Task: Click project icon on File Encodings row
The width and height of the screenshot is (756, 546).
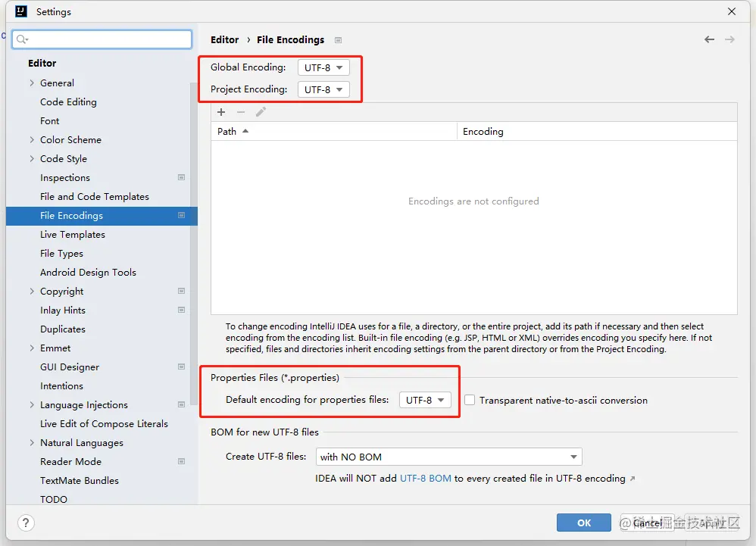Action: pyautogui.click(x=181, y=215)
